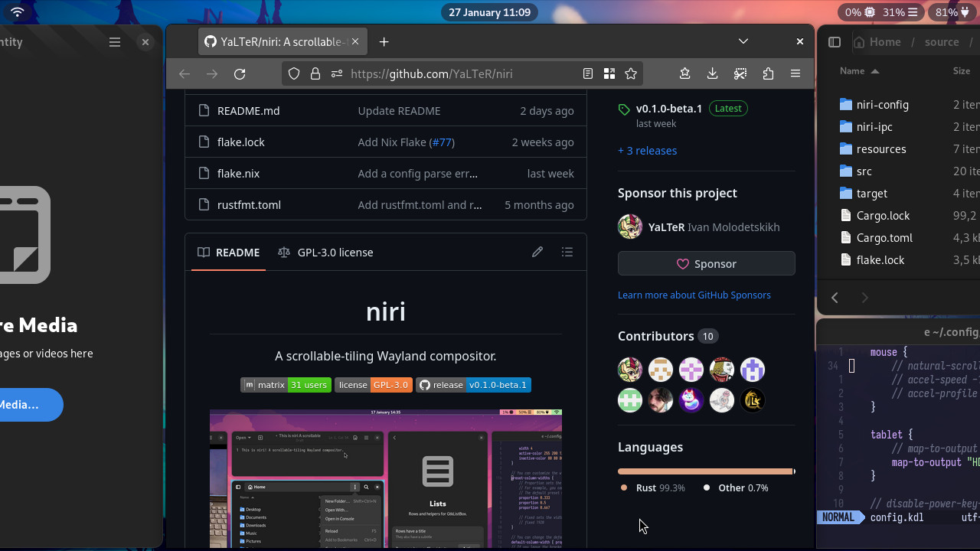This screenshot has width=980, height=551.
Task: Open Firefox reader view icon
Action: [x=588, y=73]
